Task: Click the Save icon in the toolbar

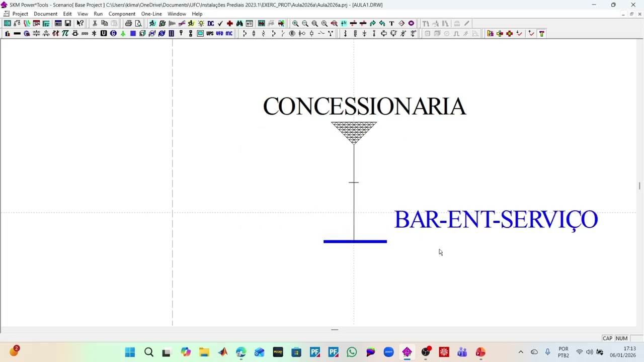Action: tap(68, 24)
